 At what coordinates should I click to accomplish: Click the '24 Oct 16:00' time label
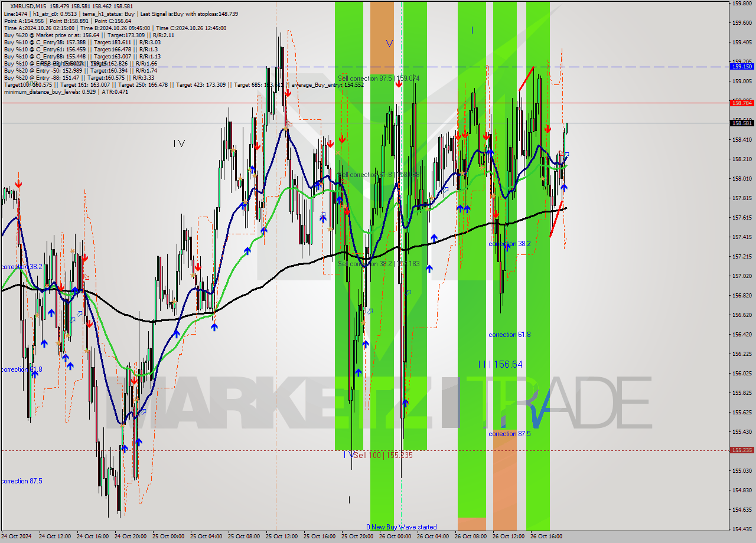[92, 537]
